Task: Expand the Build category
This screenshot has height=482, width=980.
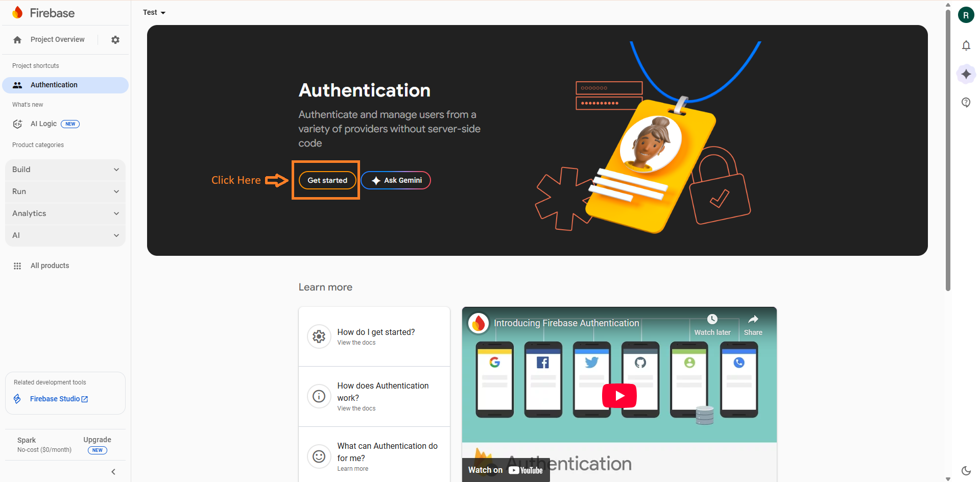Action: tap(65, 170)
